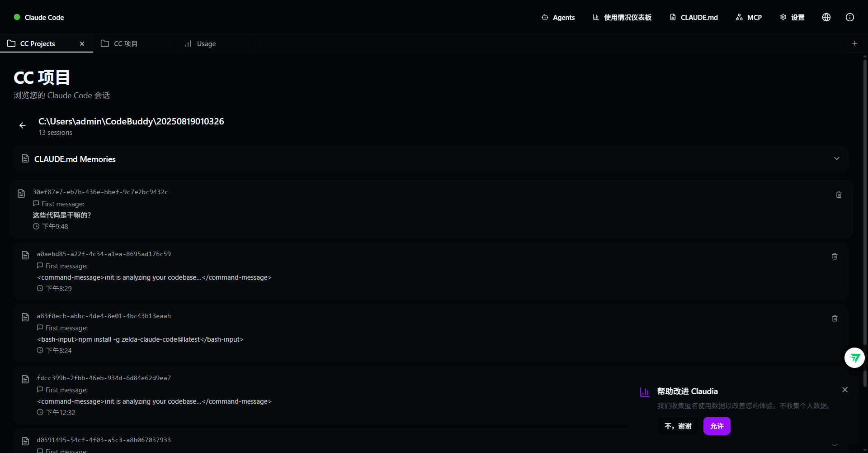Delete session a0aebd85 with trash icon
868x453 pixels.
click(x=835, y=257)
